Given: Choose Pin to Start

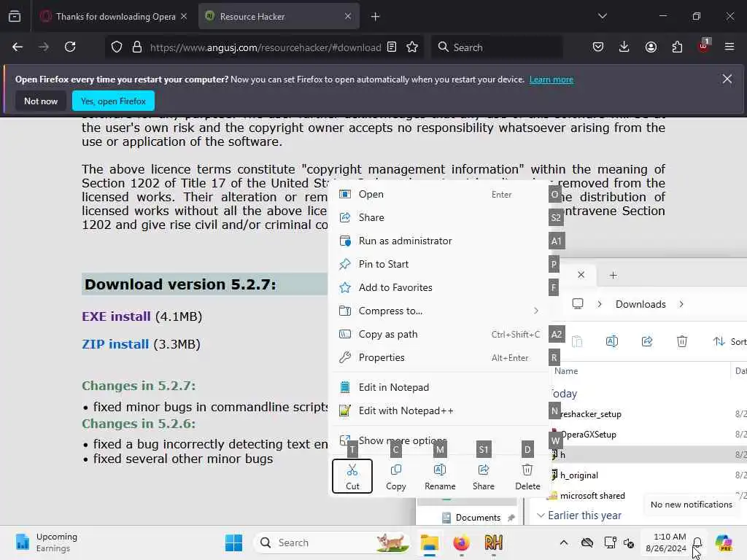Looking at the screenshot, I should click(440, 264).
